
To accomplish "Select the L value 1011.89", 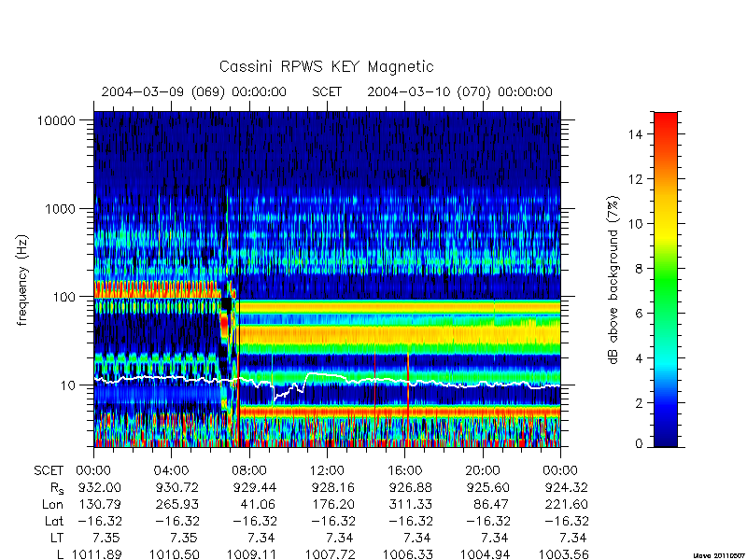I will tap(97, 554).
